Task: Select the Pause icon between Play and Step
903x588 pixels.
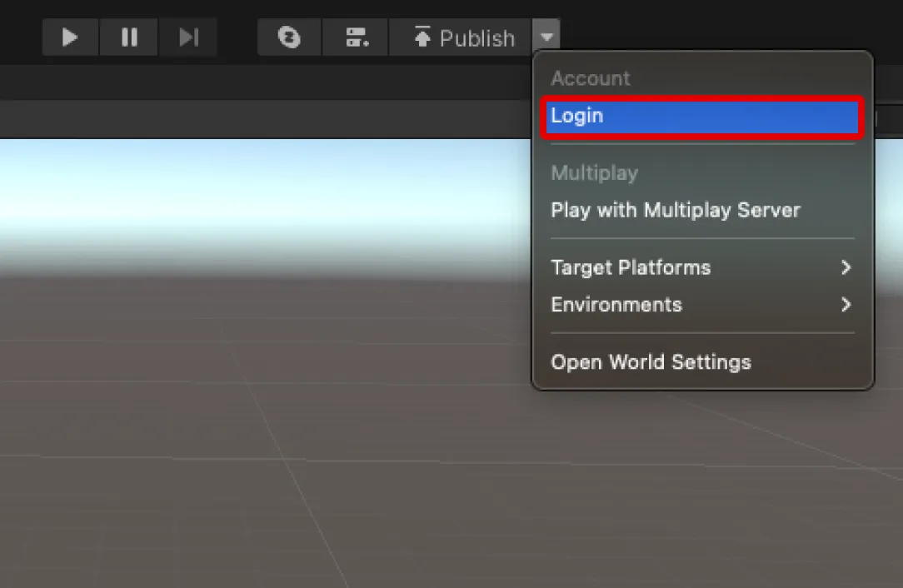Action: click(x=128, y=37)
